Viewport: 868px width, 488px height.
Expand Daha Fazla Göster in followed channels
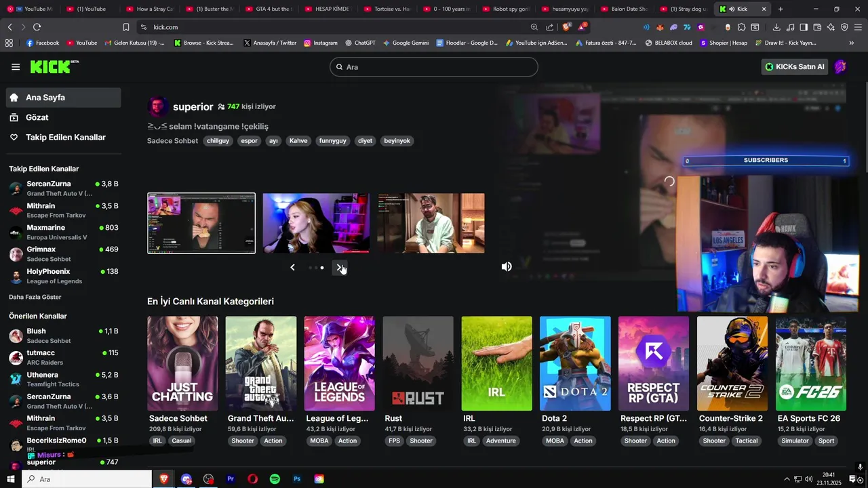pos(35,297)
